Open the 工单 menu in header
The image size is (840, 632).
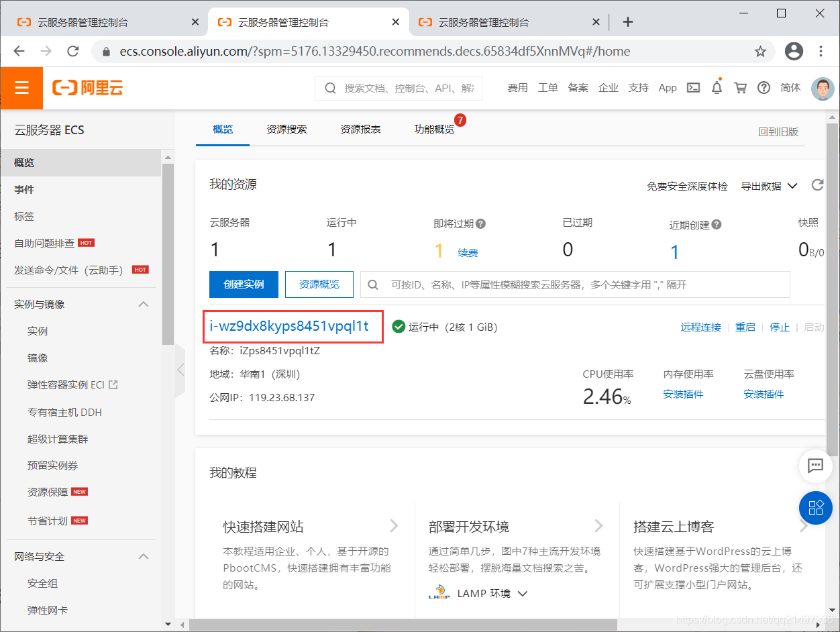pyautogui.click(x=547, y=88)
